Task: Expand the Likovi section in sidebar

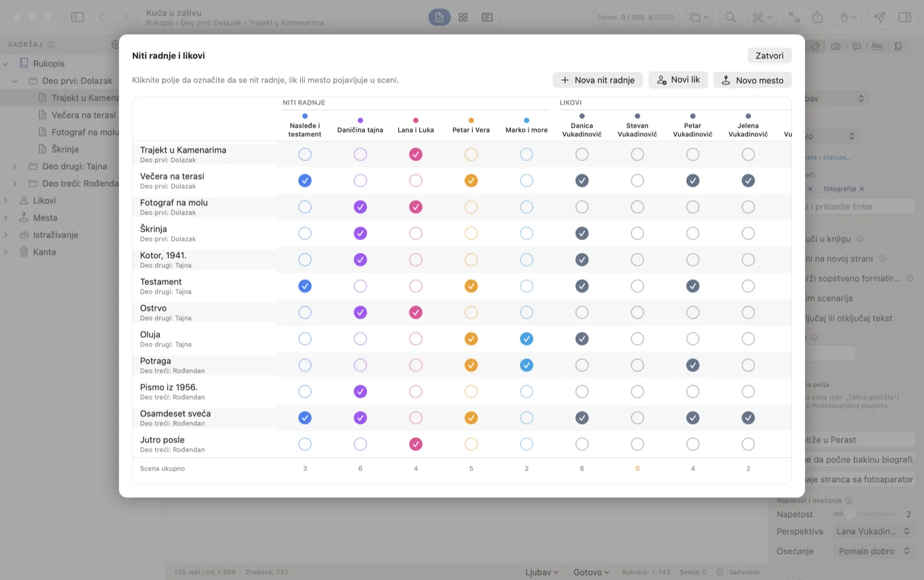Action: tap(6, 201)
